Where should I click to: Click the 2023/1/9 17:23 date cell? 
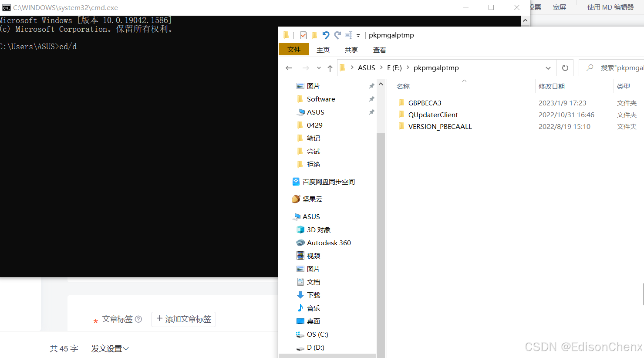point(563,103)
